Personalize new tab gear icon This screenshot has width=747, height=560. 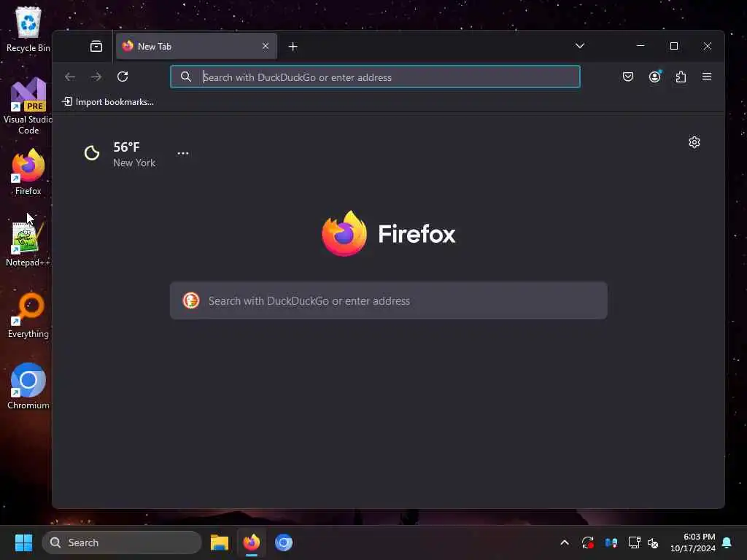point(694,142)
